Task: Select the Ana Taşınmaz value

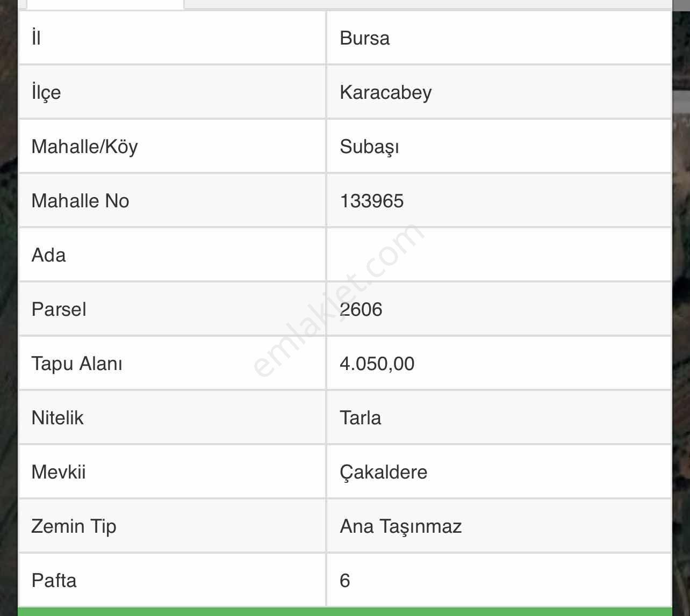Action: coord(400,526)
